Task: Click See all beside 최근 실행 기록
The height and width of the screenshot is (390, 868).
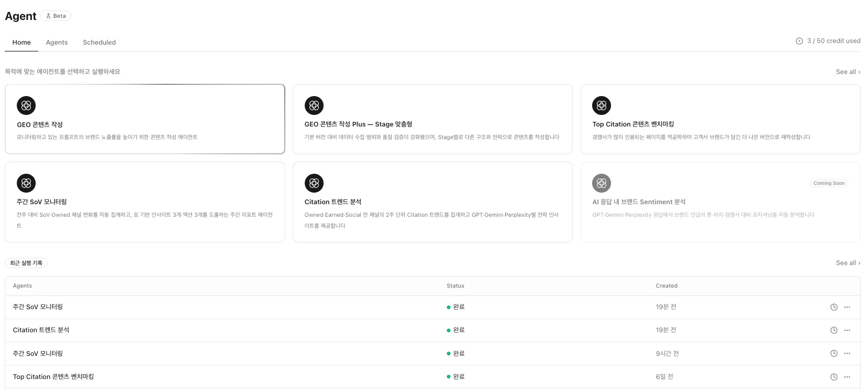Action: pyautogui.click(x=848, y=263)
